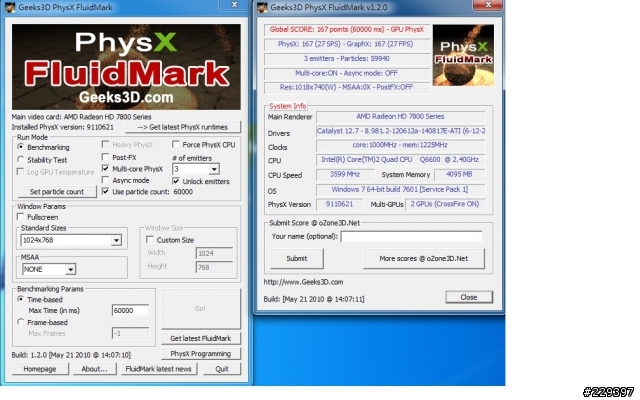640x400 pixels.
Task: Click the http://www.Geeks3D.com text
Action: (x=303, y=282)
